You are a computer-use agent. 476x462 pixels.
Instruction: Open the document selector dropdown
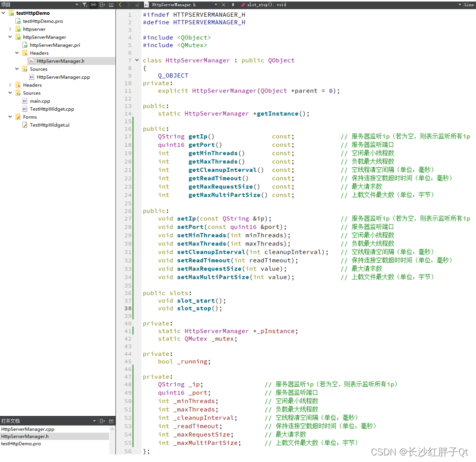215,5
